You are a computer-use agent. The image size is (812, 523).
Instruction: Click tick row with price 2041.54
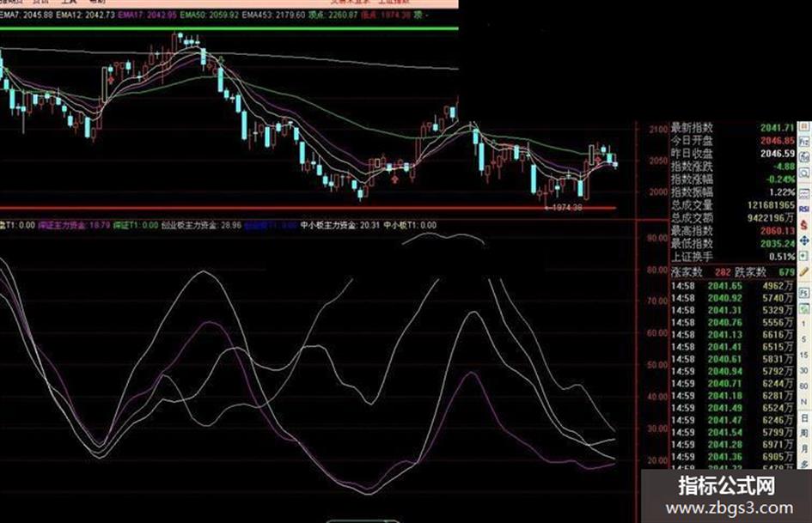pos(733,432)
